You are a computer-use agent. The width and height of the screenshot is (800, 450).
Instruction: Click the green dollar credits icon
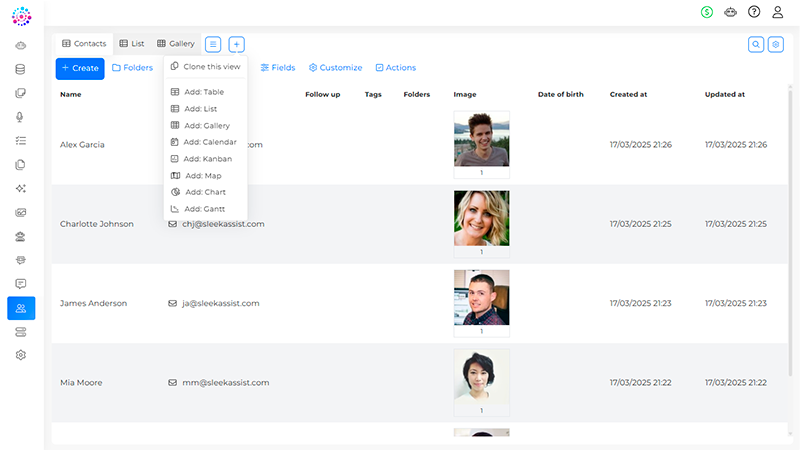707,12
